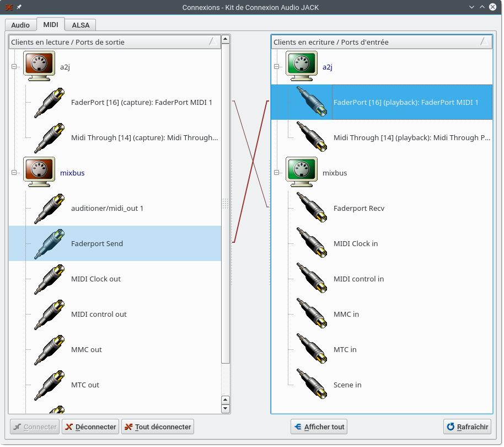The image size is (504, 447).
Task: Click plug icon of FaderPort [16] (capture) port
Action: [x=50, y=102]
